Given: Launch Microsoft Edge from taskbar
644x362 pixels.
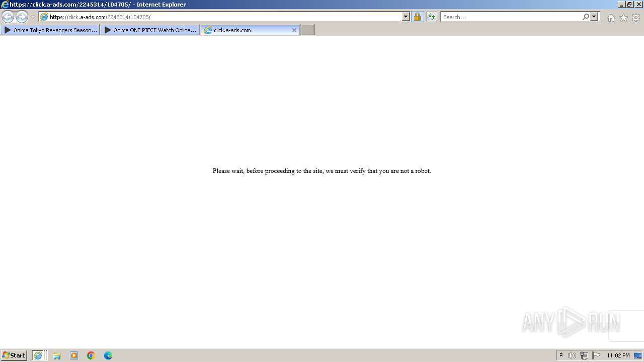Looking at the screenshot, I should pyautogui.click(x=108, y=355).
